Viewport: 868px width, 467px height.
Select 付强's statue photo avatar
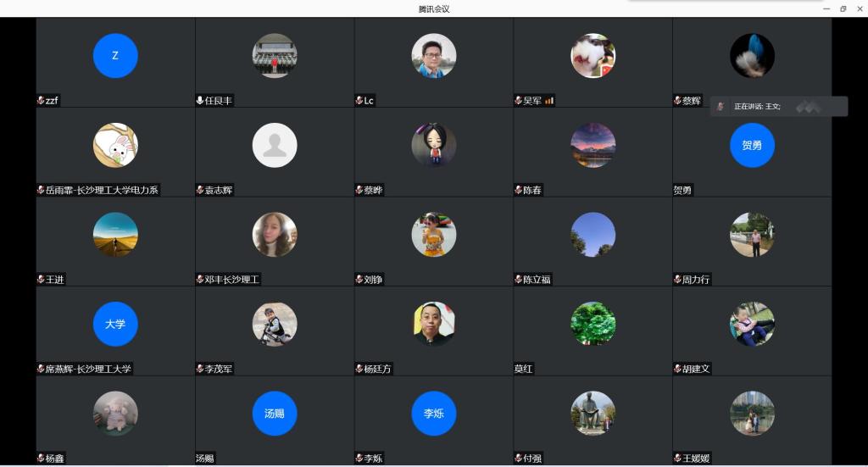pos(593,414)
